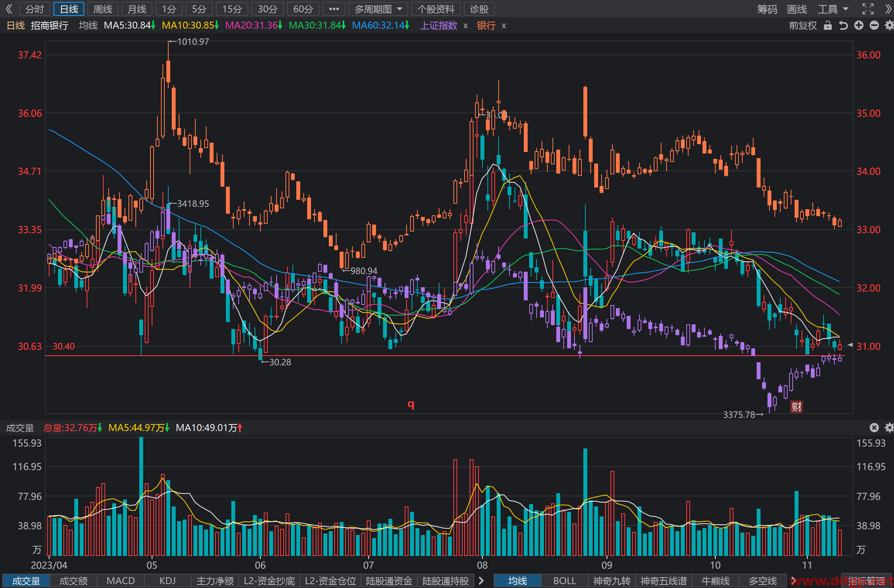Zoom in chart with the plus icon
Screen dimensions: 894x588
pyautogui.click(x=859, y=26)
